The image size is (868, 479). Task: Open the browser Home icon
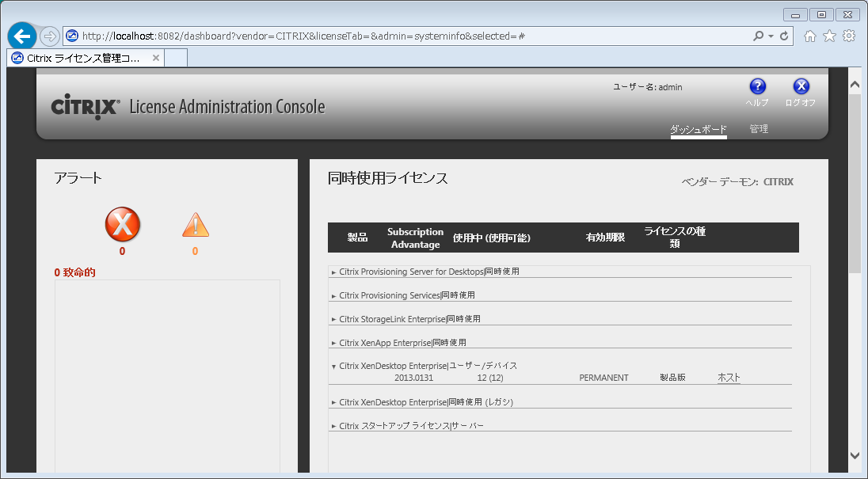point(810,36)
